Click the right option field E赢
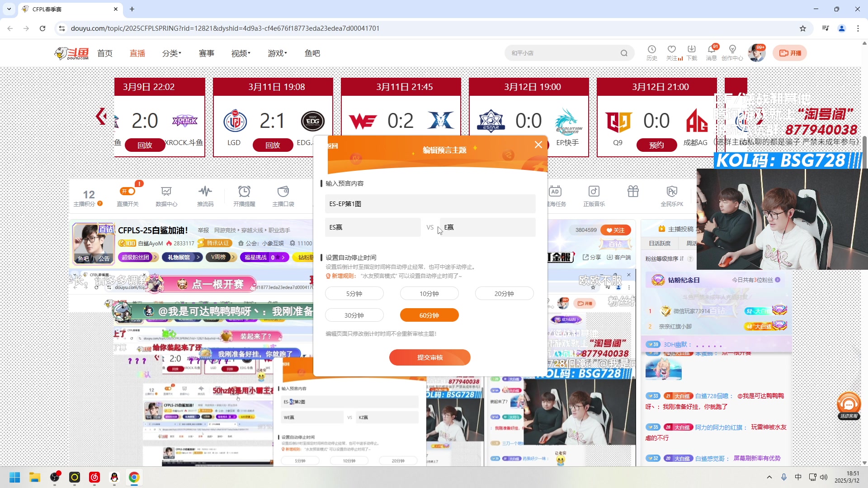Viewport: 868px width, 488px height. pyautogui.click(x=488, y=227)
